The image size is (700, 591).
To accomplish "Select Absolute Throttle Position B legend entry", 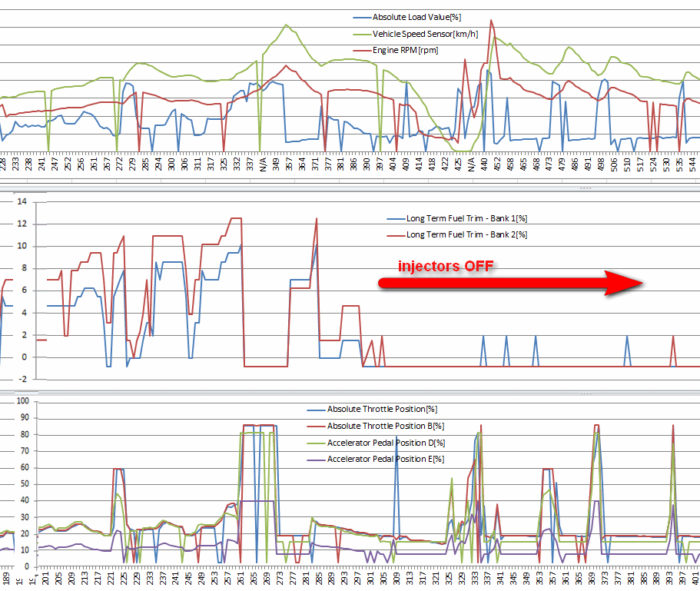I will pos(376,427).
